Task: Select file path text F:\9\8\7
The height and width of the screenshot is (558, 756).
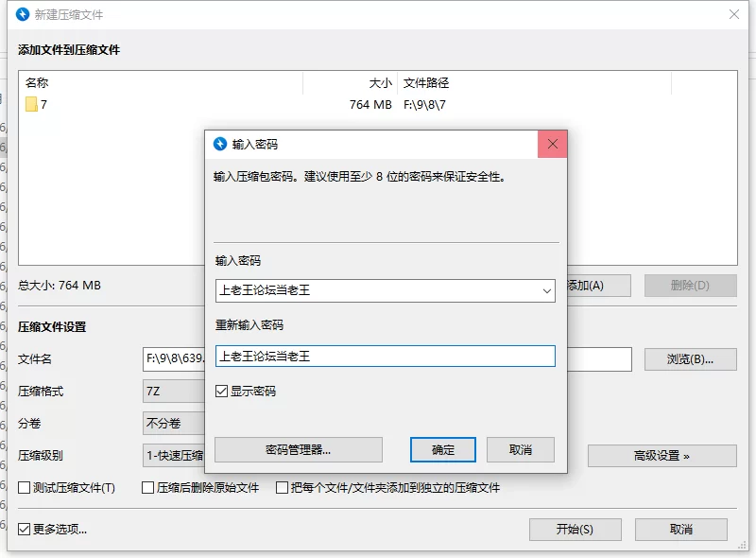Action: coord(424,105)
